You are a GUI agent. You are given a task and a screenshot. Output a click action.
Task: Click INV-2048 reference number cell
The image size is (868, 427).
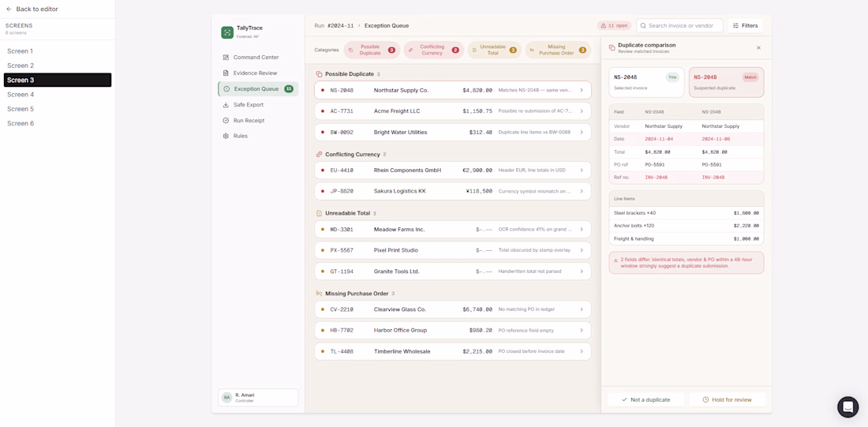656,178
